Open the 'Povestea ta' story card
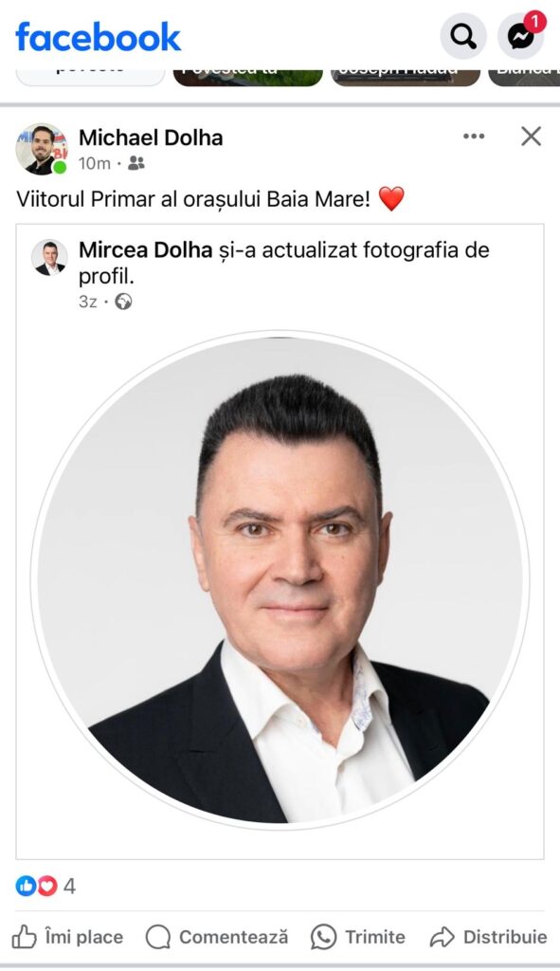Screen dimensions: 560x971 coord(248,76)
